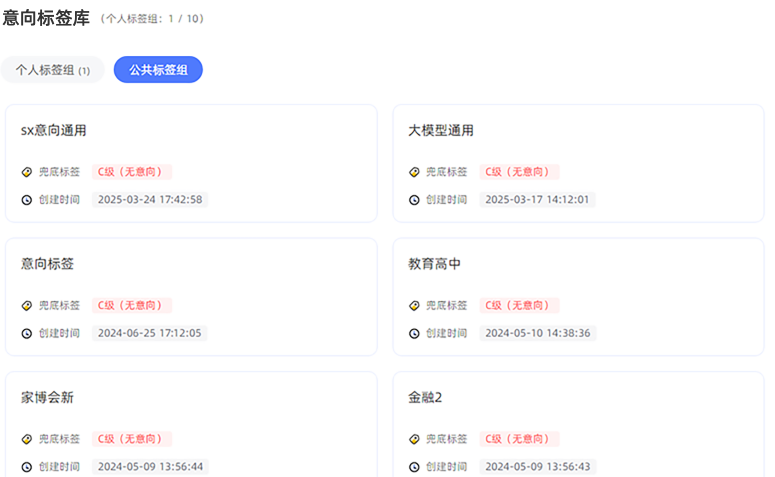
Task: Click the 意向标签 card title
Action: pos(47,264)
